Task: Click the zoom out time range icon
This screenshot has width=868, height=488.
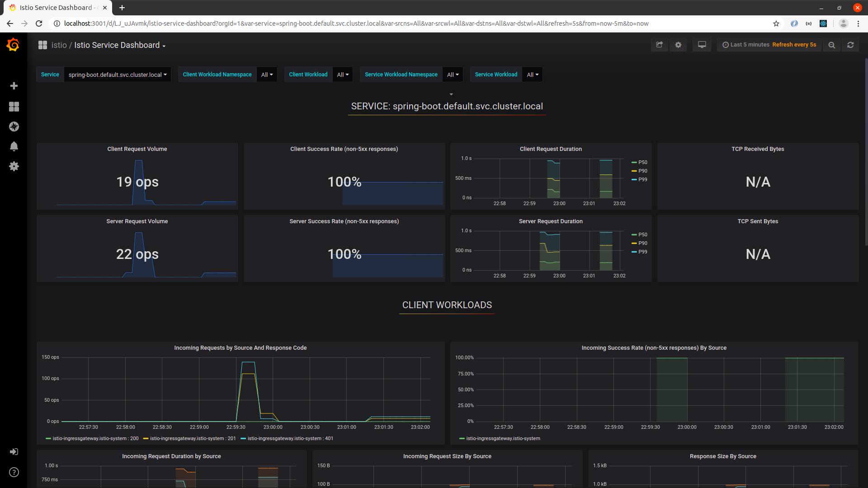Action: tap(831, 45)
